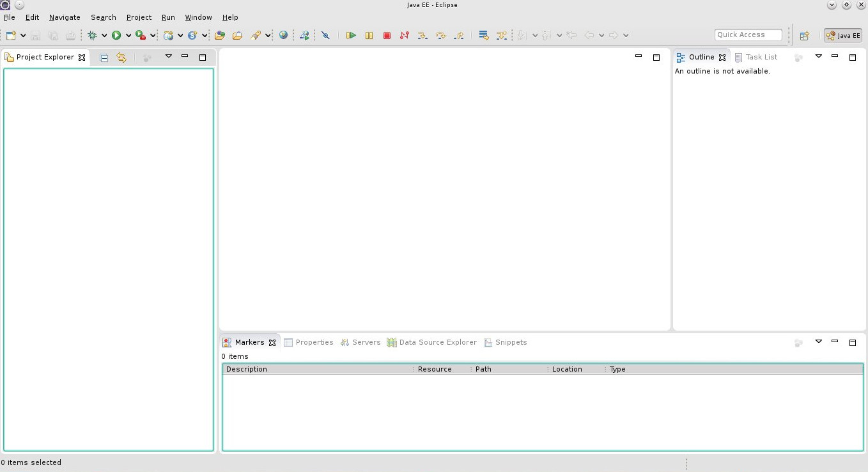
Task: Open Project Explorer View Menu triangle
Action: (x=169, y=56)
